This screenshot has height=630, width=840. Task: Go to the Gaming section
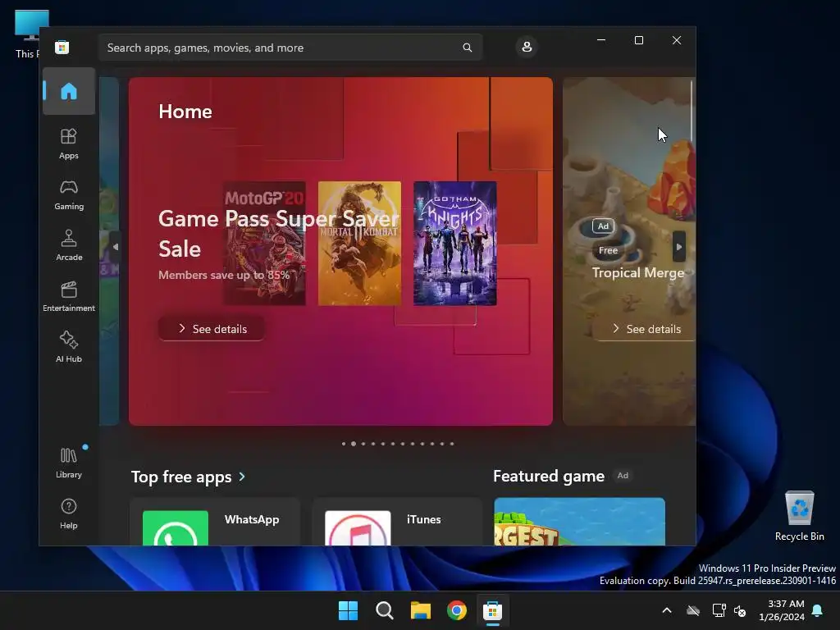click(x=69, y=194)
